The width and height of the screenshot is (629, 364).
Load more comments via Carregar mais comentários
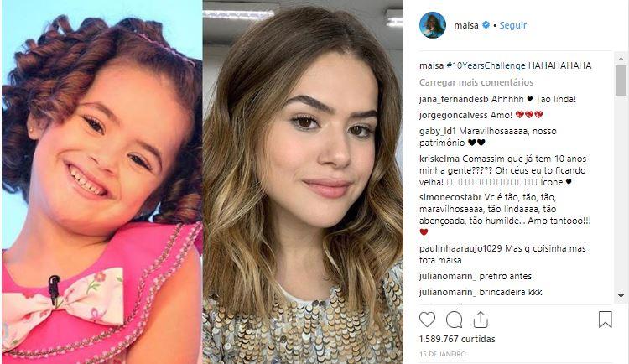pyautogui.click(x=476, y=82)
